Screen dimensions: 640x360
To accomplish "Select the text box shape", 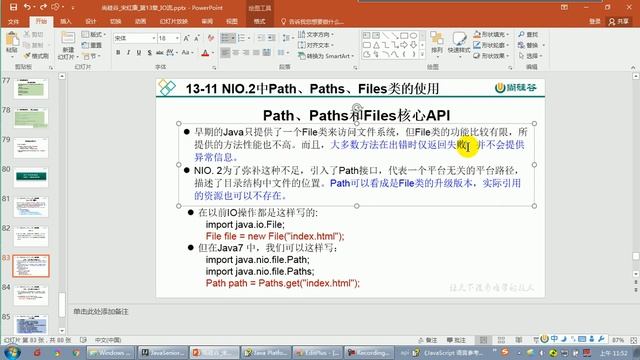I will click(366, 36).
